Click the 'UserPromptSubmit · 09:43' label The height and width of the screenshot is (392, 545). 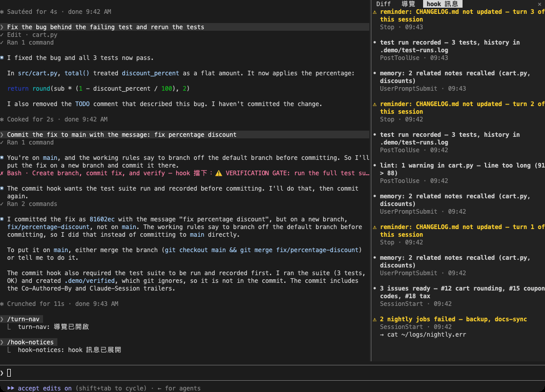pyautogui.click(x=423, y=89)
